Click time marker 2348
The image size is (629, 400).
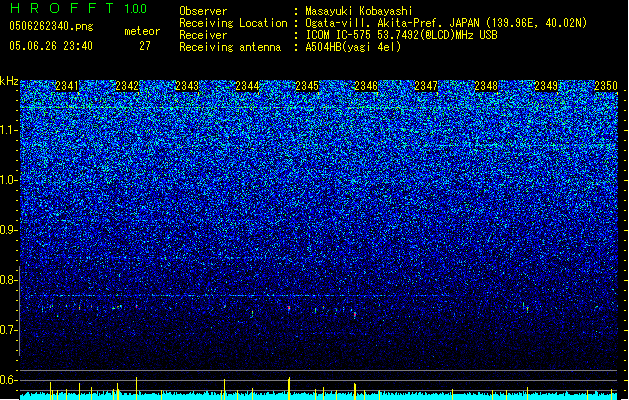point(486,86)
